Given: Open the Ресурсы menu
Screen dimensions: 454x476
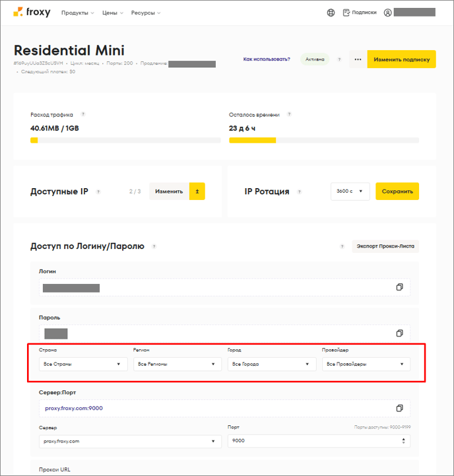Looking at the screenshot, I should click(146, 13).
